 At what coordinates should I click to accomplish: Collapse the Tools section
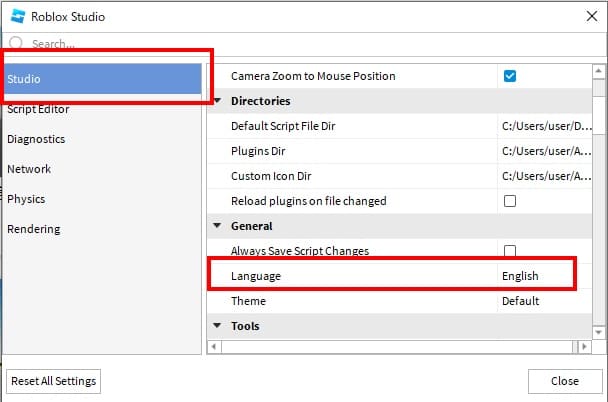(x=218, y=326)
